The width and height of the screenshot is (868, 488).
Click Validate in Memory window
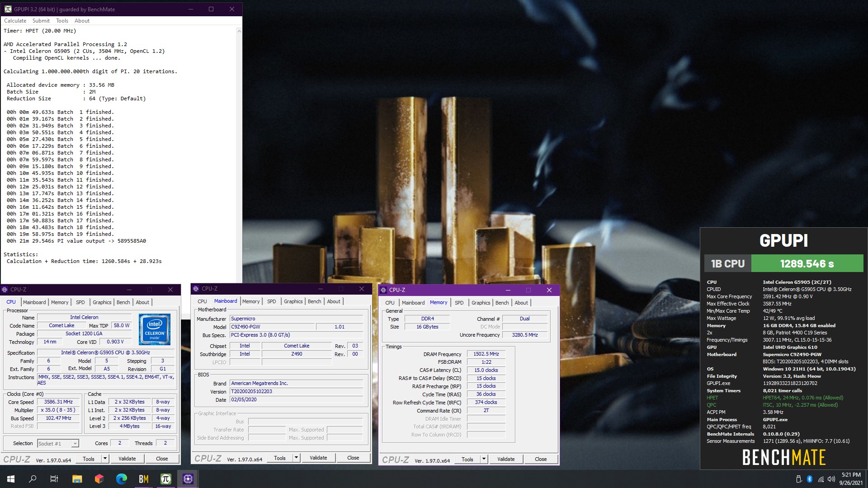506,459
